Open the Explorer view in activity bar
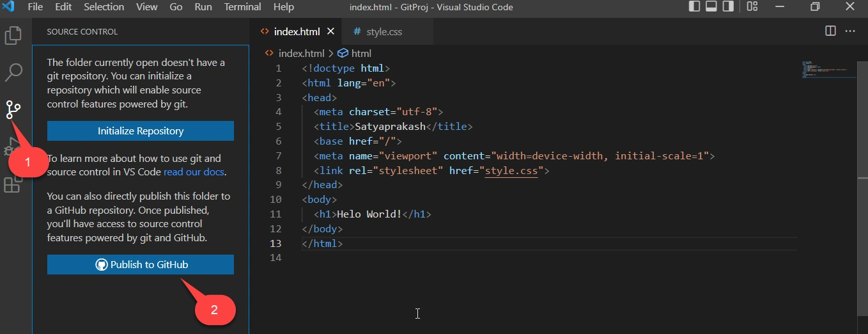868x334 pixels. pos(13,35)
